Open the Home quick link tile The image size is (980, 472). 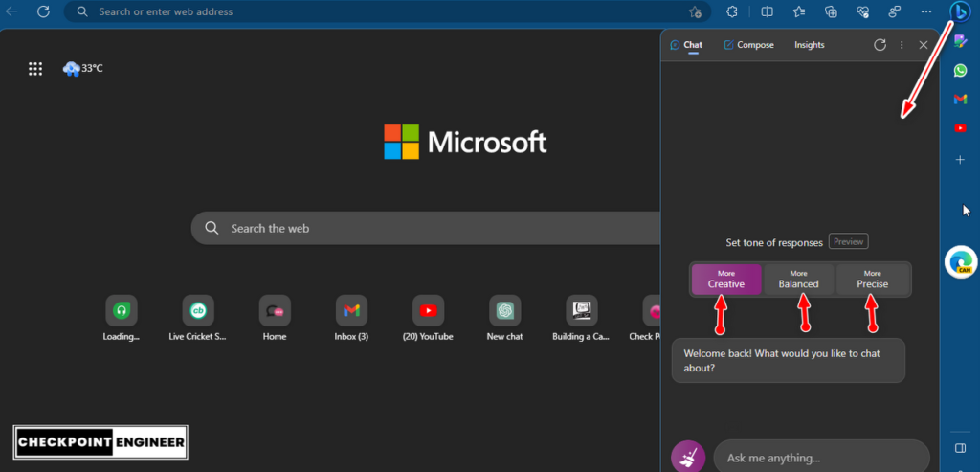[275, 319]
